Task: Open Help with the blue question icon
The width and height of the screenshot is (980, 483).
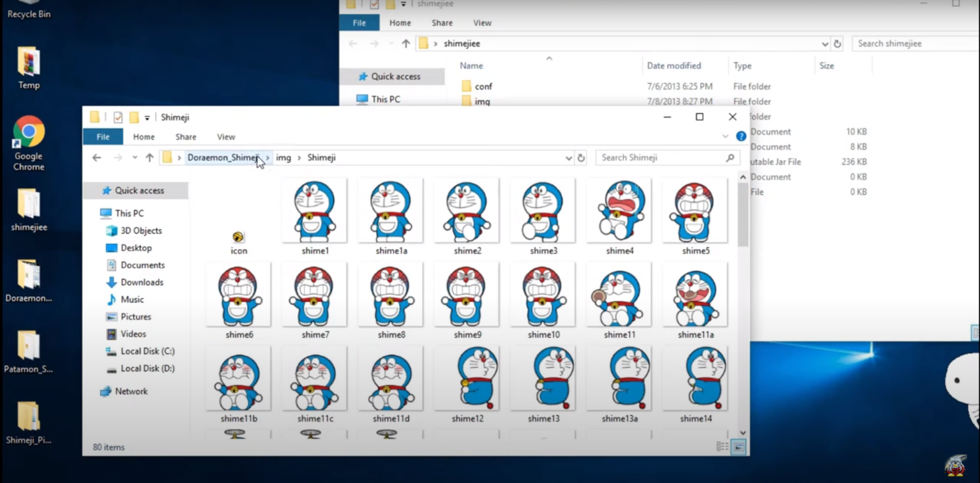Action: coord(741,136)
